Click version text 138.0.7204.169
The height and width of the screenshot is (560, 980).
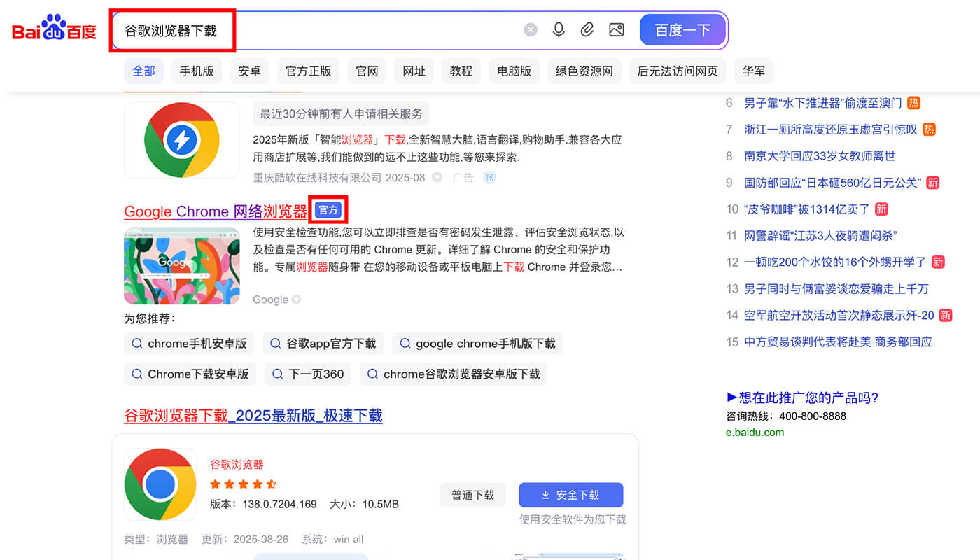click(x=280, y=504)
